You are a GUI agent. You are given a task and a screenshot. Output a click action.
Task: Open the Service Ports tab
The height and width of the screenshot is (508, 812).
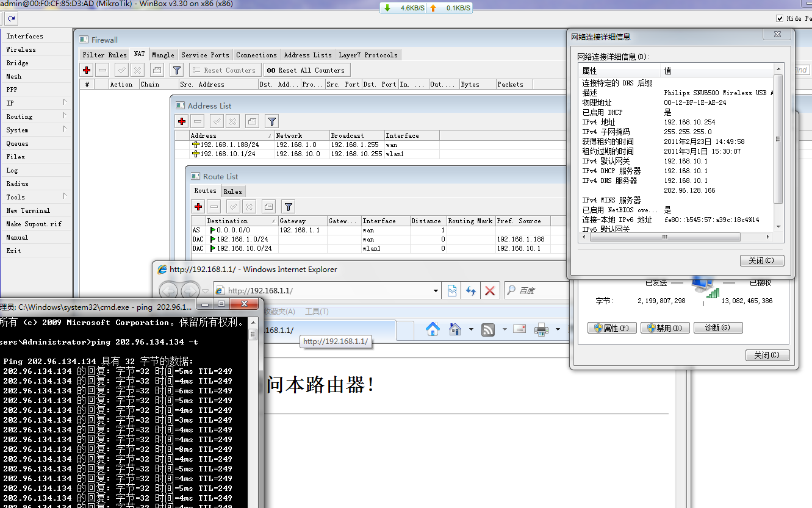(x=205, y=55)
